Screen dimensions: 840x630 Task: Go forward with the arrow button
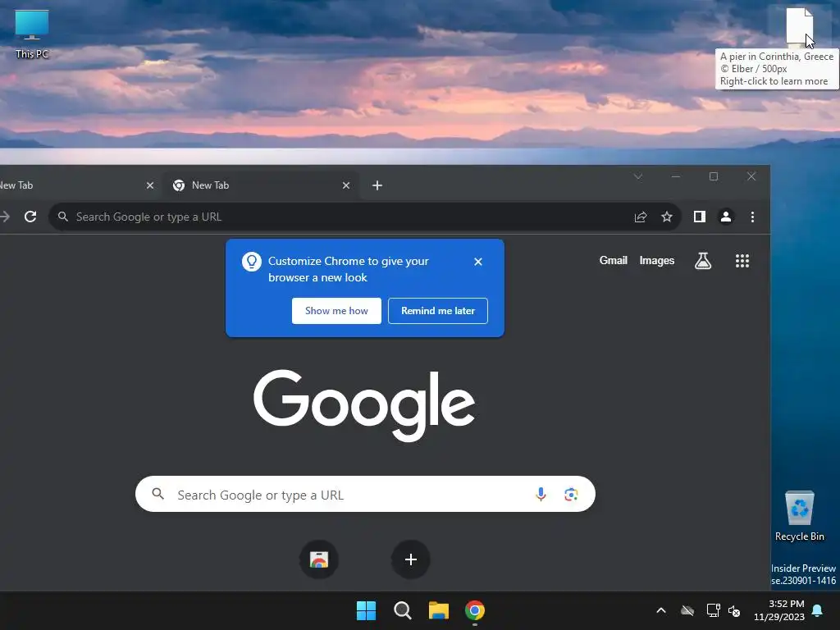[5, 217]
